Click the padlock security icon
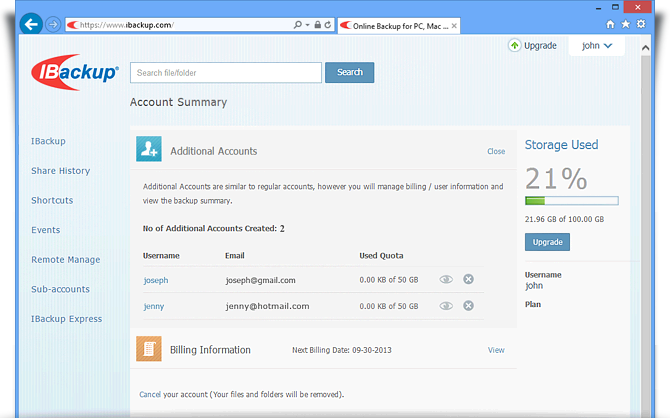Viewport: 670px width, 418px height. coord(317,25)
